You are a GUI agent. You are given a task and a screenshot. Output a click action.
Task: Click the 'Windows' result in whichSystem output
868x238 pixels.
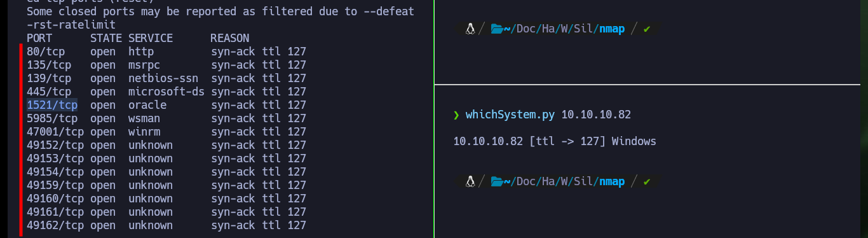click(x=634, y=141)
